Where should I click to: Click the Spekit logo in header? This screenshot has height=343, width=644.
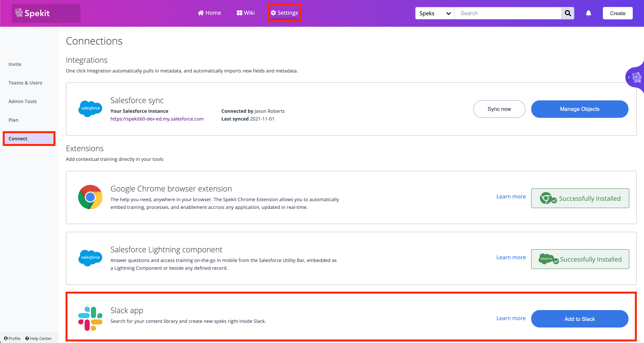33,13
